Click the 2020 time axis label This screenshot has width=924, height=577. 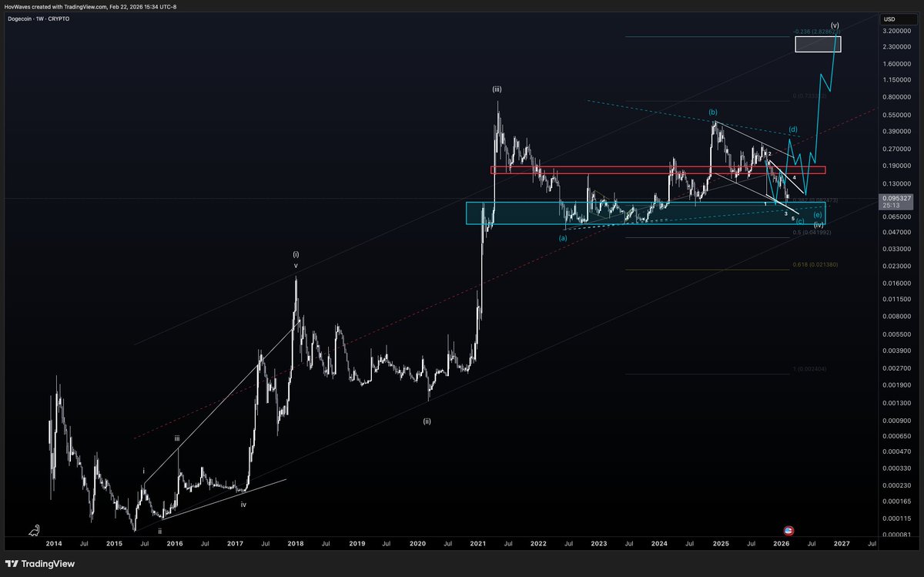(417, 543)
